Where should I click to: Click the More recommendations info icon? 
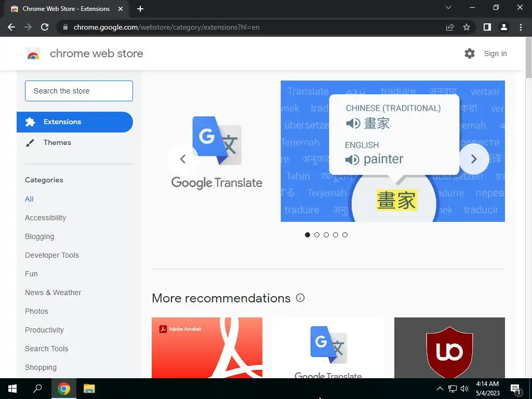300,298
